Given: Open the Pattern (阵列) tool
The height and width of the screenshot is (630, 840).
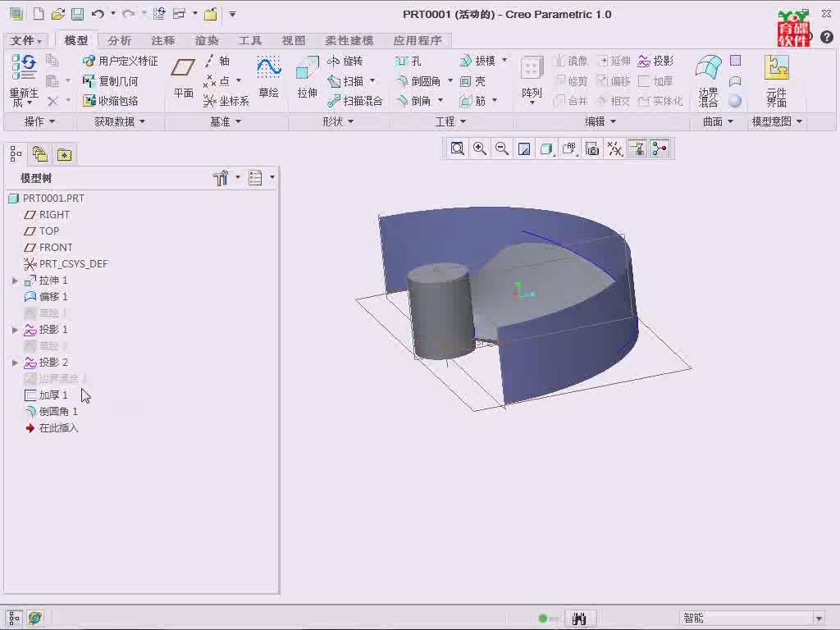Looking at the screenshot, I should click(x=532, y=80).
